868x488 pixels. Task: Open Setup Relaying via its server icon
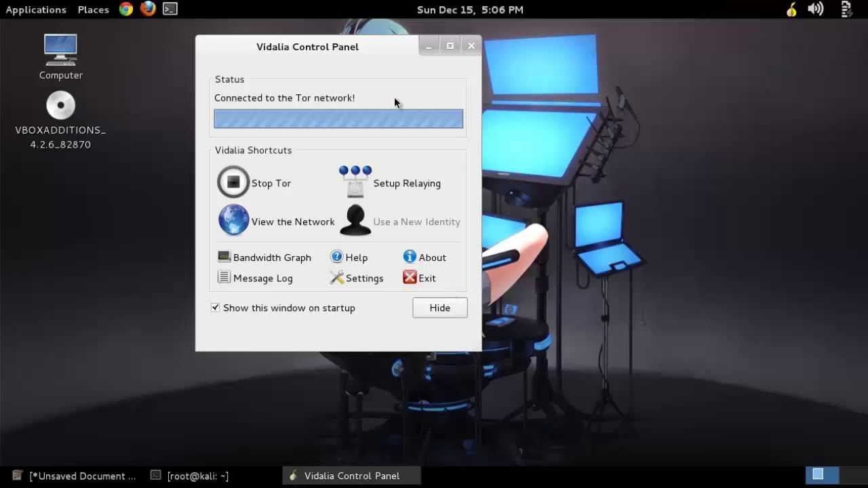(x=355, y=182)
